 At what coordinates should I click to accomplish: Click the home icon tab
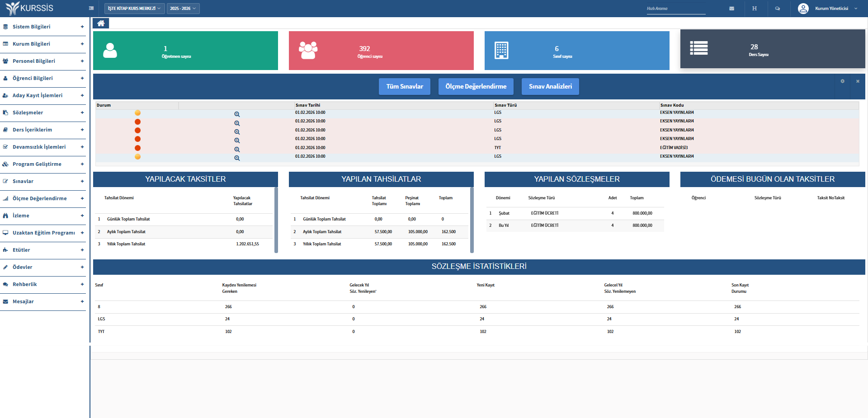pyautogui.click(x=101, y=23)
